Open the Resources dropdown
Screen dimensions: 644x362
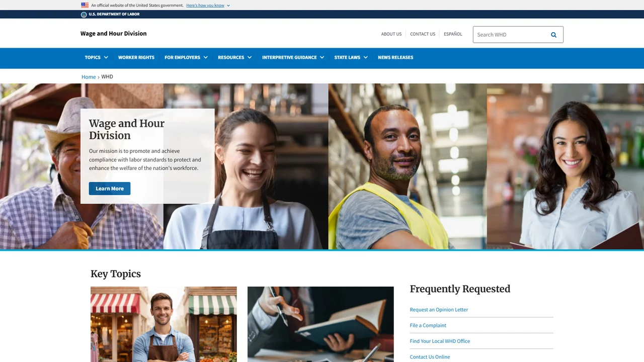click(234, 57)
